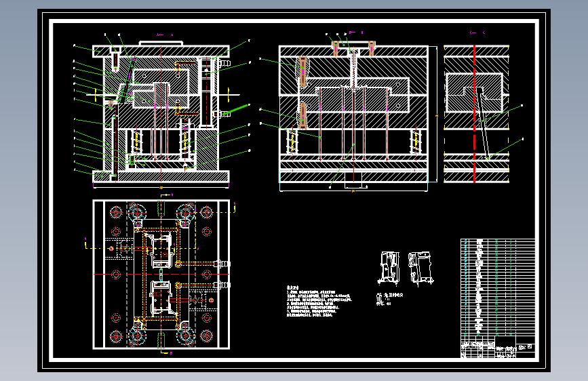The image size is (588, 381).
Task: Click the magenta section label above the middle view
Action: tap(356, 33)
